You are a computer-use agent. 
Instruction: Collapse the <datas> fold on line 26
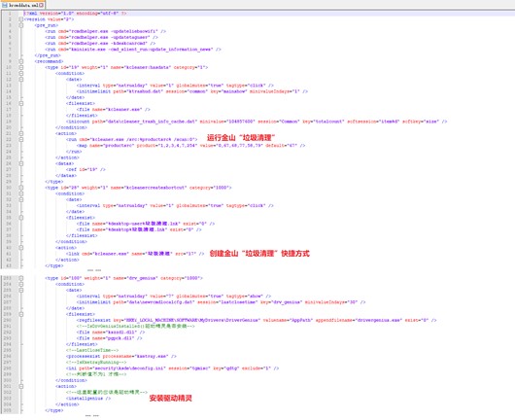click(21, 163)
